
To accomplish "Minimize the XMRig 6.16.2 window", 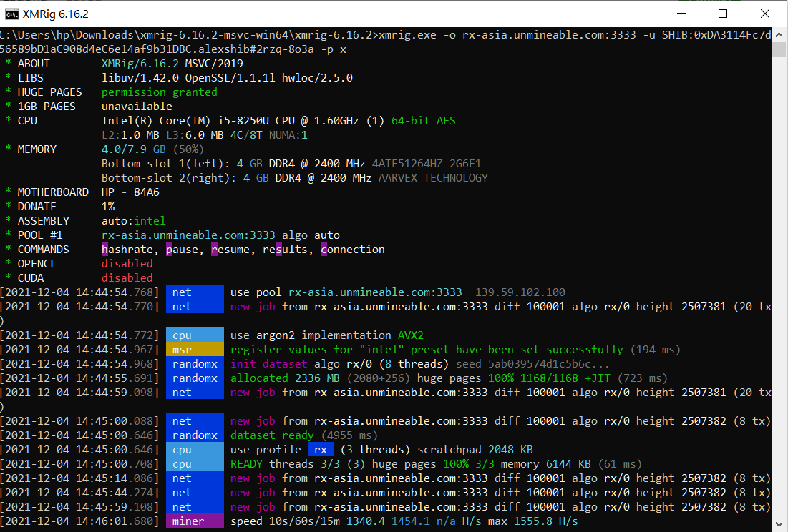I will (681, 14).
